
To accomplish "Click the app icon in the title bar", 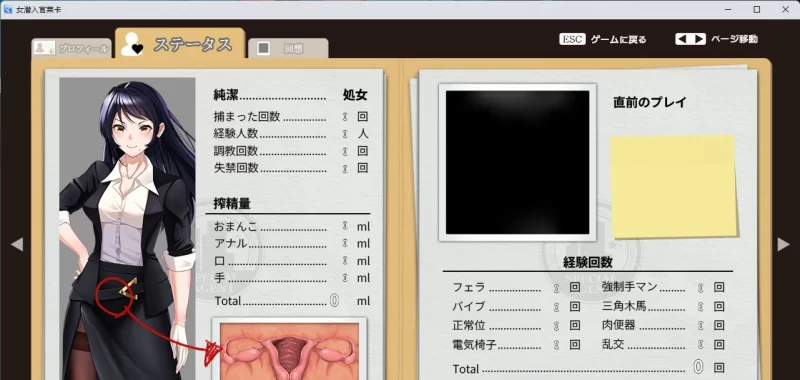I will [8, 9].
